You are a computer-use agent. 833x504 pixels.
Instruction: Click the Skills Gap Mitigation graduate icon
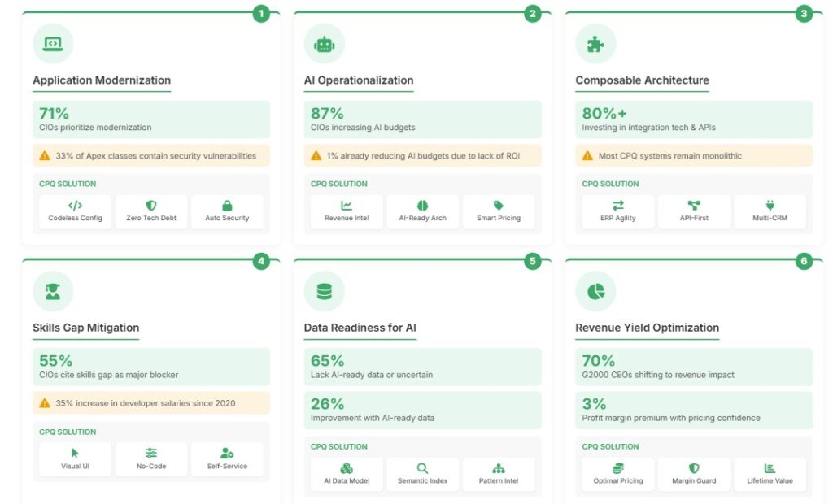point(53,291)
